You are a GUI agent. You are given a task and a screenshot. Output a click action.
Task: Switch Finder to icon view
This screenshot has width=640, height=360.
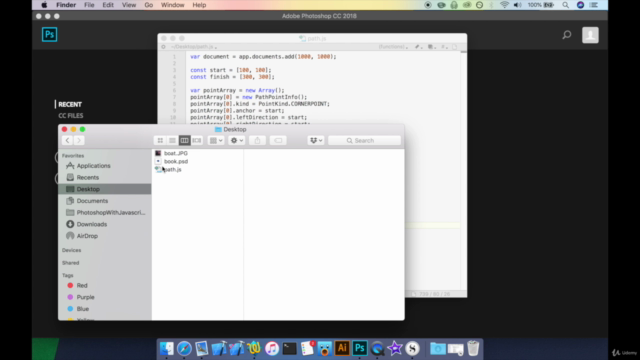click(x=160, y=140)
